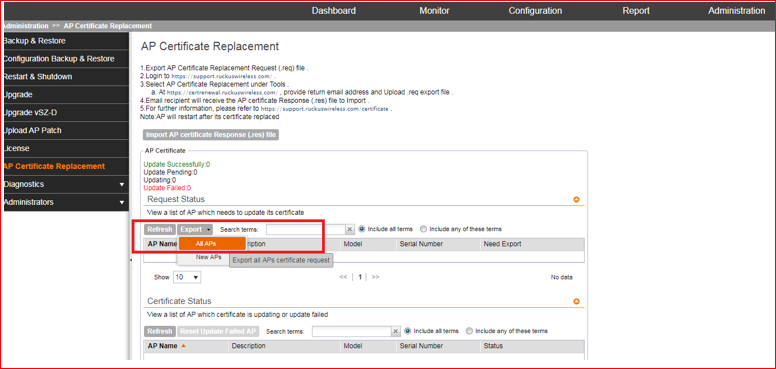Click Reset Update Failed AP button

click(218, 331)
